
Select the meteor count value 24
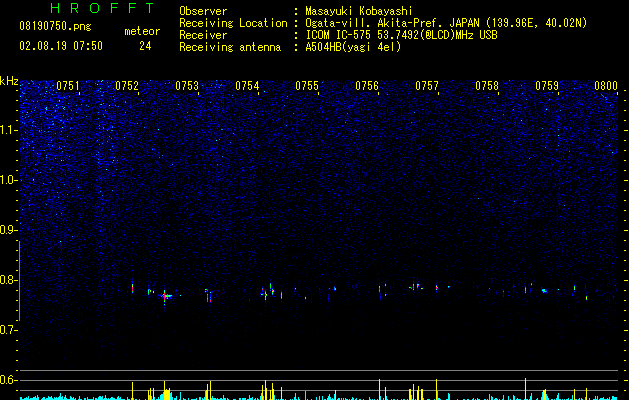(145, 46)
